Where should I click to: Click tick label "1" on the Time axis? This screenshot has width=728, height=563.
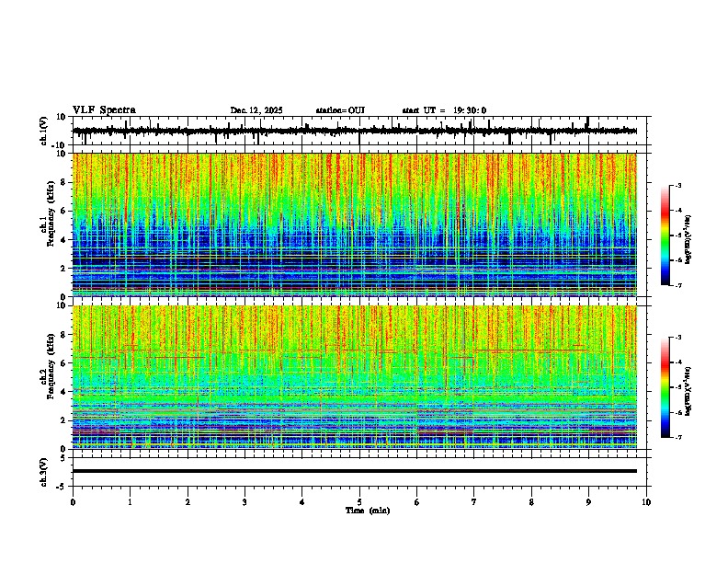[x=130, y=502]
